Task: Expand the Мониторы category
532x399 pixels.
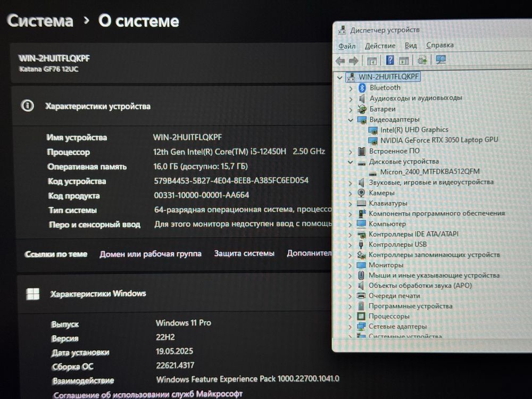Action: click(351, 265)
